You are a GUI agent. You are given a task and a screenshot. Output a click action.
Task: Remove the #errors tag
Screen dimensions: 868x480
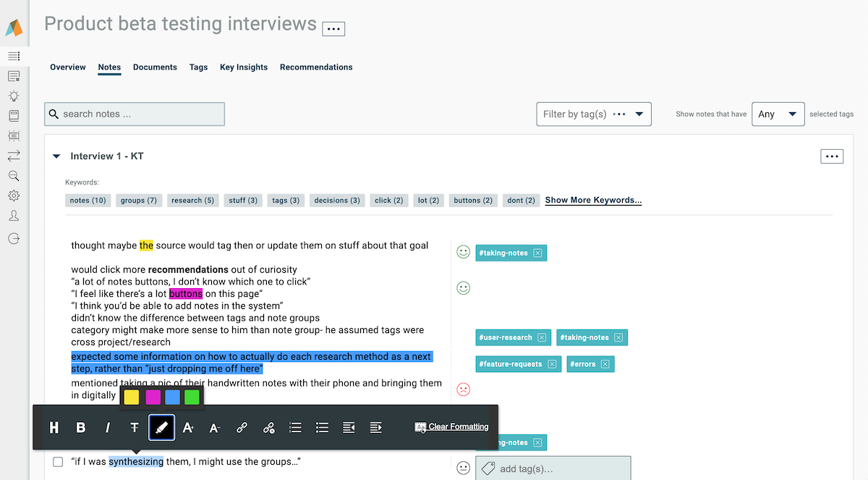point(605,364)
